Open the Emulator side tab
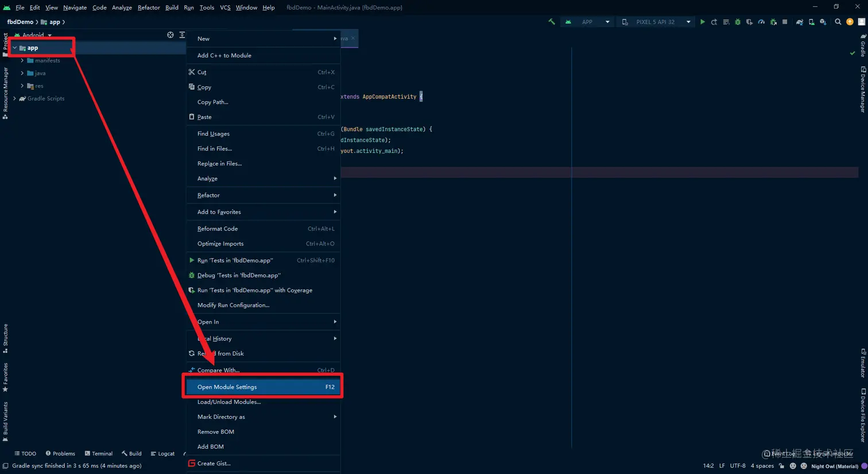Viewport: 868px width, 474px height. click(863, 363)
